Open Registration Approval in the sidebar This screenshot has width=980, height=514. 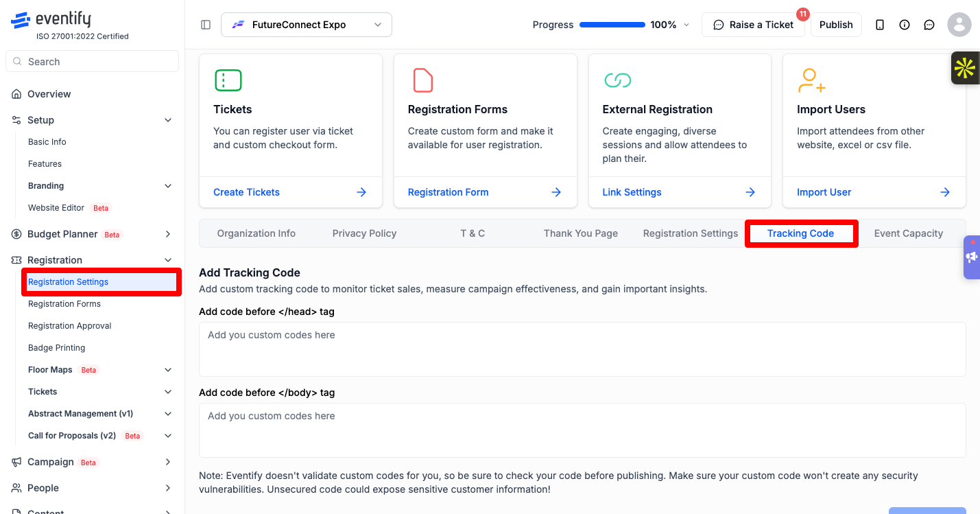(x=70, y=326)
